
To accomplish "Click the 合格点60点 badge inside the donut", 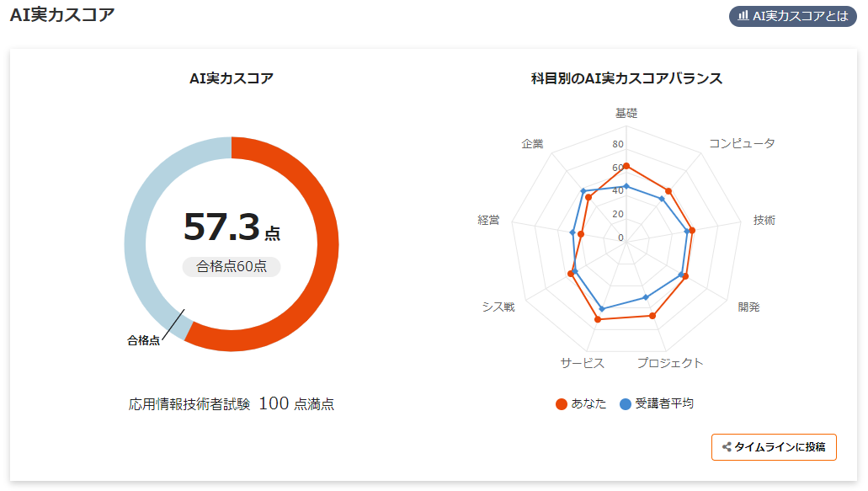I will click(232, 266).
